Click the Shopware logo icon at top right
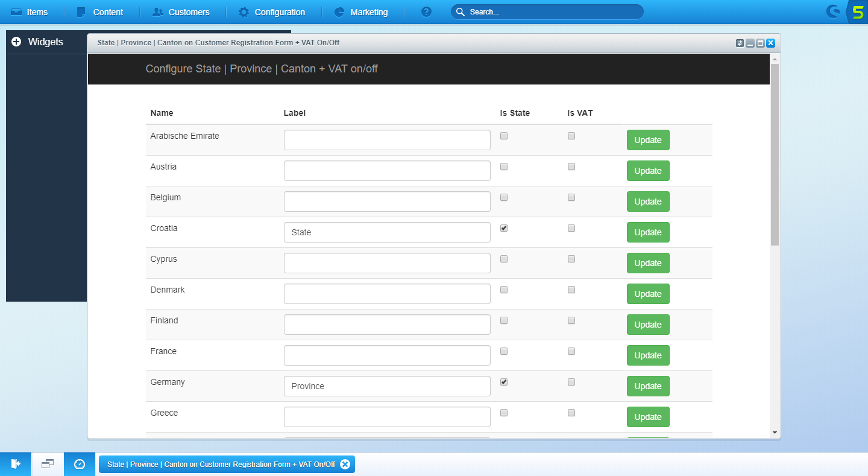The height and width of the screenshot is (476, 868). click(x=834, y=12)
